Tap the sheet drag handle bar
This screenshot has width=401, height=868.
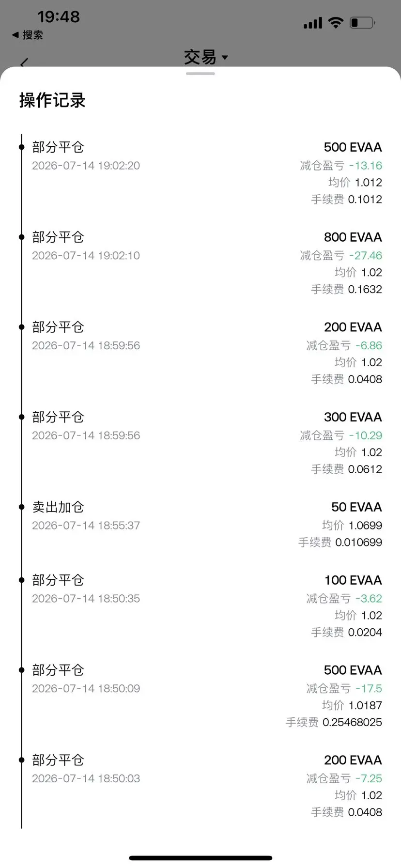coord(200,74)
